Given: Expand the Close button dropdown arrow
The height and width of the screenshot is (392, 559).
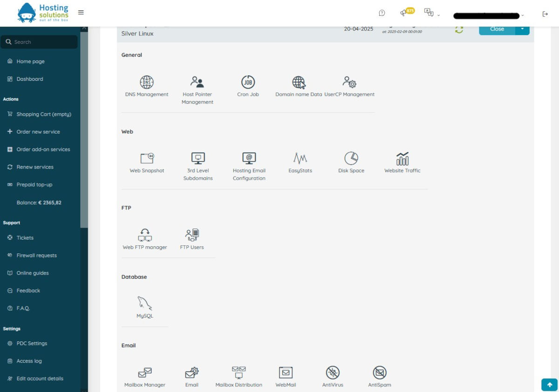Looking at the screenshot, I should (x=522, y=29).
